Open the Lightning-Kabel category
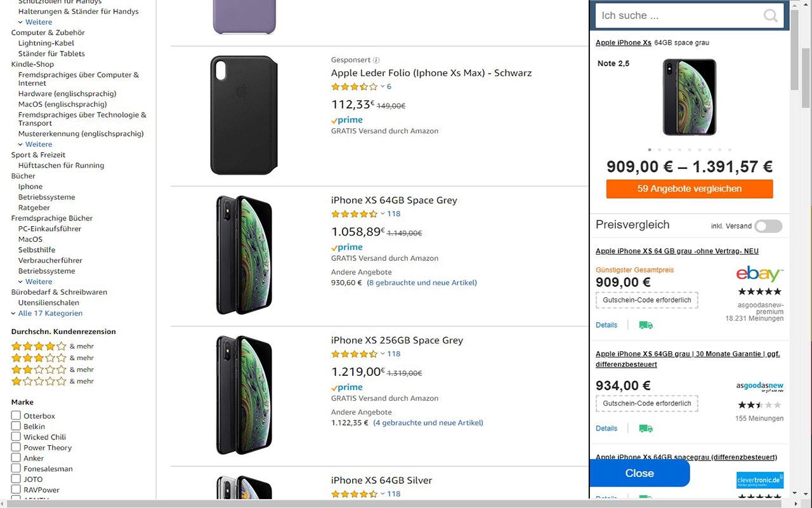 coord(46,43)
